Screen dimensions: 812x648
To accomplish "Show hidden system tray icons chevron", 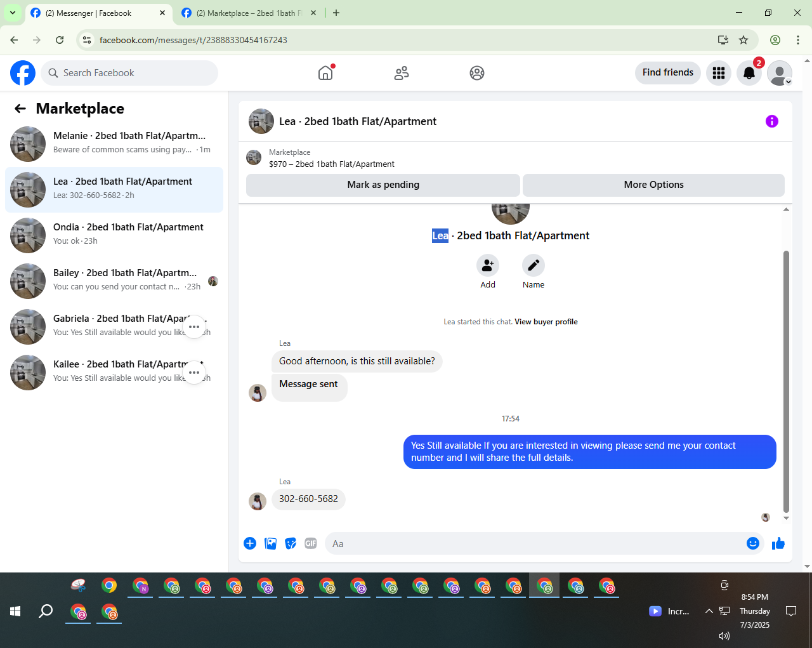I will click(x=709, y=611).
